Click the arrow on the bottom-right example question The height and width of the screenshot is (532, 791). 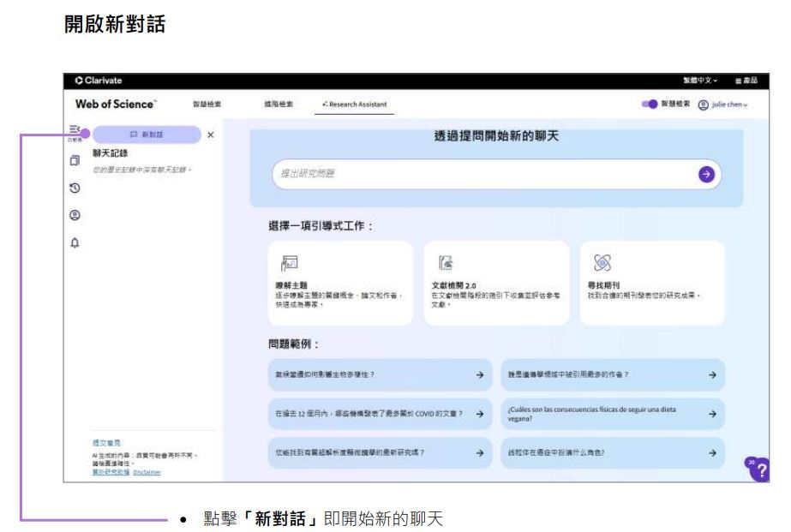click(x=712, y=453)
